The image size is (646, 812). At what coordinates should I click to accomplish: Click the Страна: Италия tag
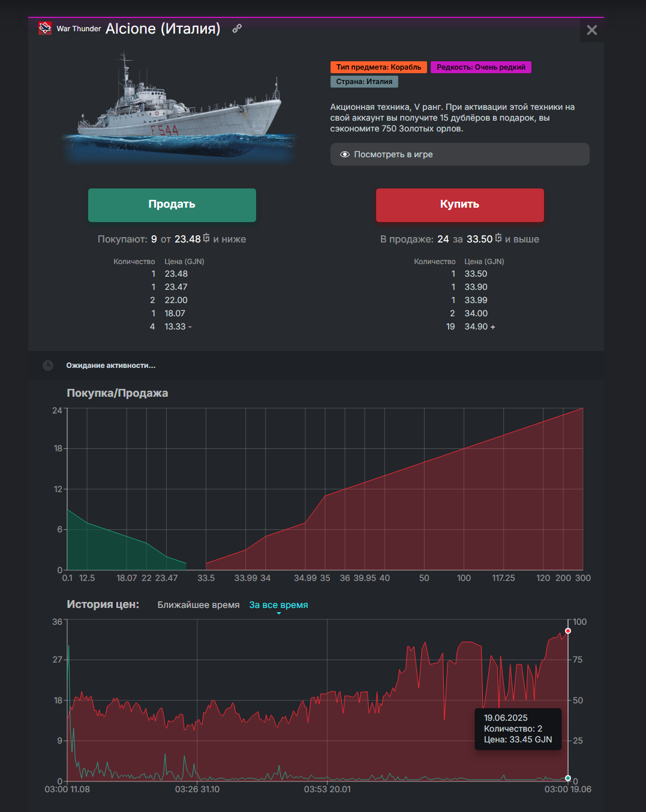(364, 82)
